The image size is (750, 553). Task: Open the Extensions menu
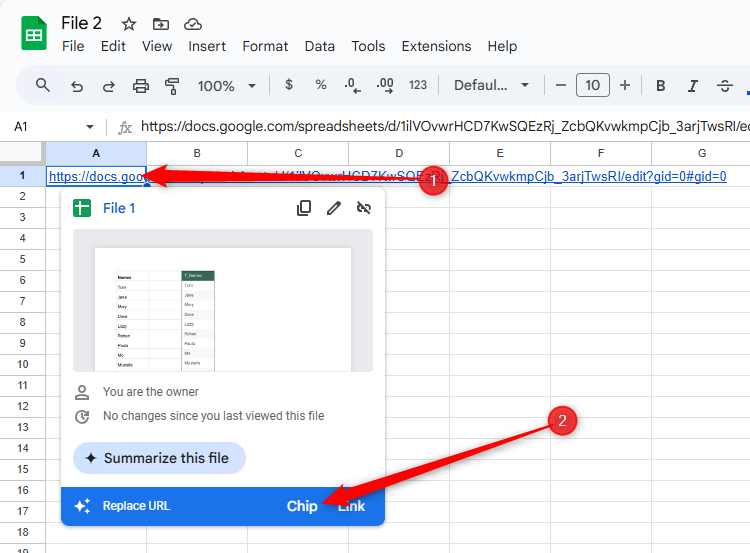[x=436, y=46]
